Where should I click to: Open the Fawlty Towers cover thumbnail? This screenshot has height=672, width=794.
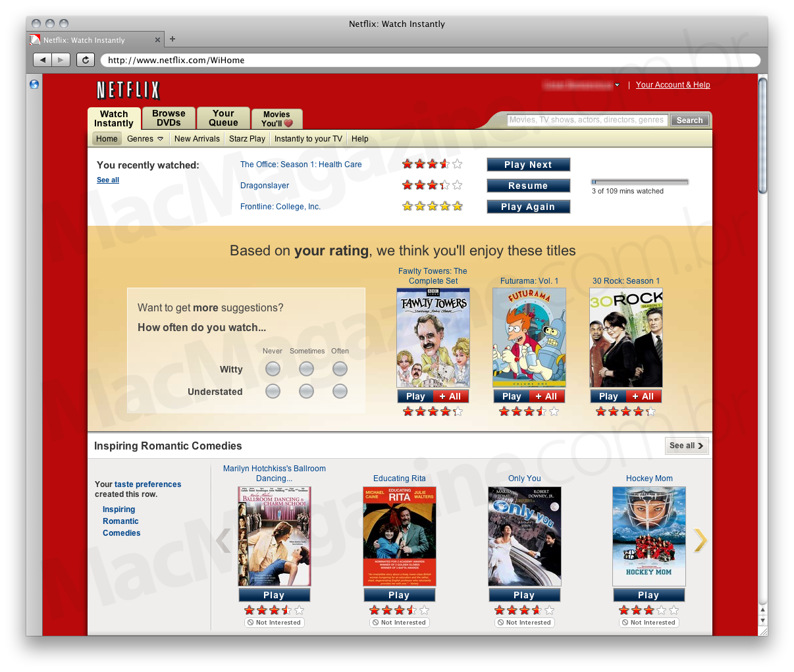pos(433,338)
